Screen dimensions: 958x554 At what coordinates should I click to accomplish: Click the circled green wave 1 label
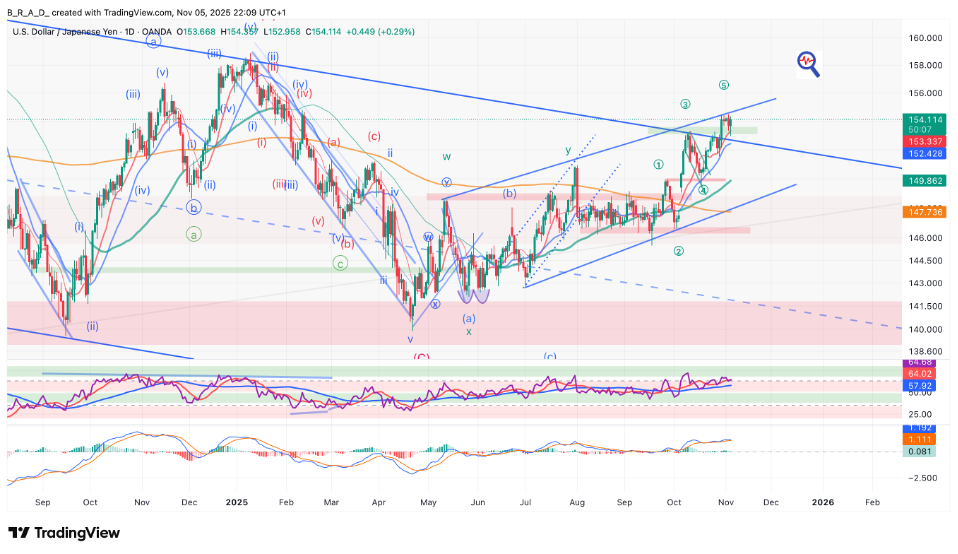click(x=657, y=165)
